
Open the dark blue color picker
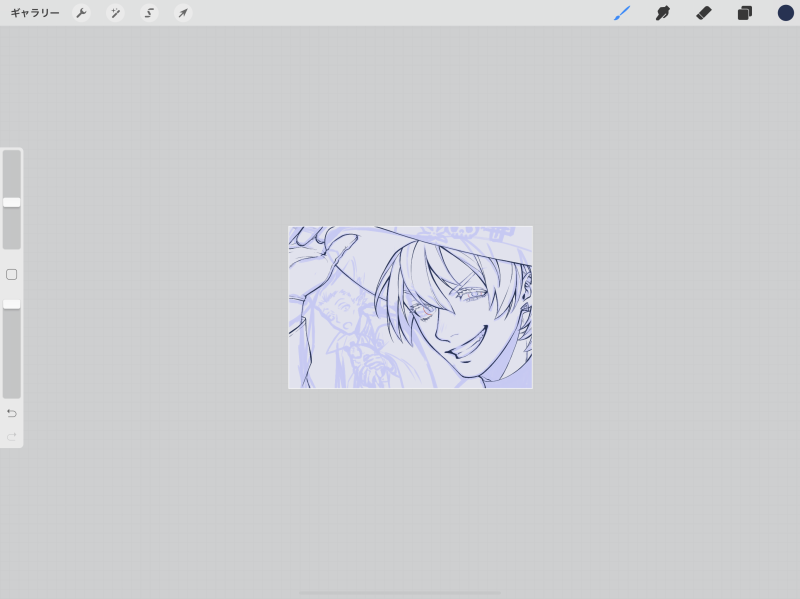pos(786,13)
